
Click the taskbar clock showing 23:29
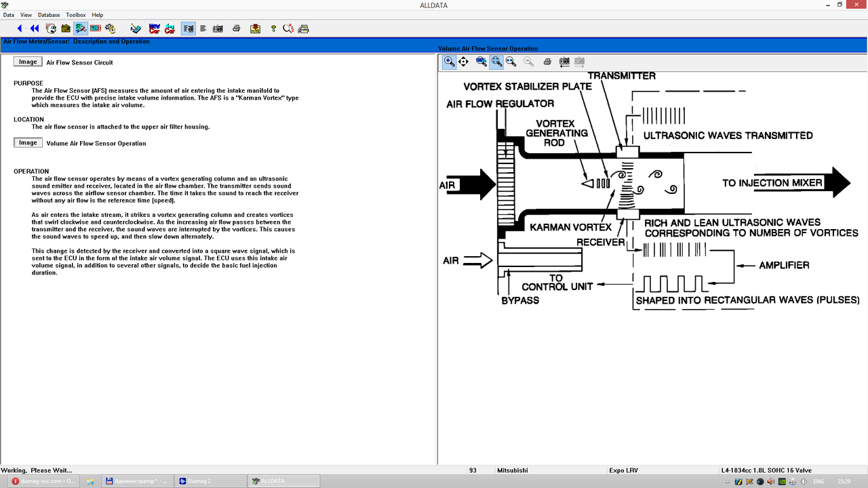pos(844,481)
